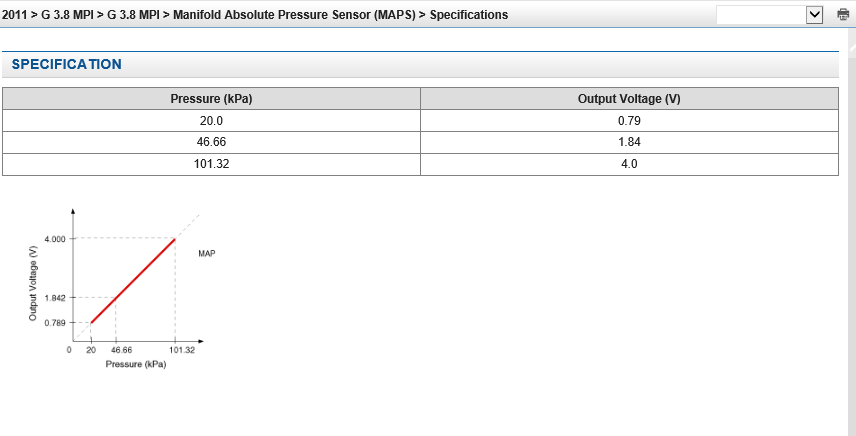Click the 20.0 pressure cell

click(211, 121)
